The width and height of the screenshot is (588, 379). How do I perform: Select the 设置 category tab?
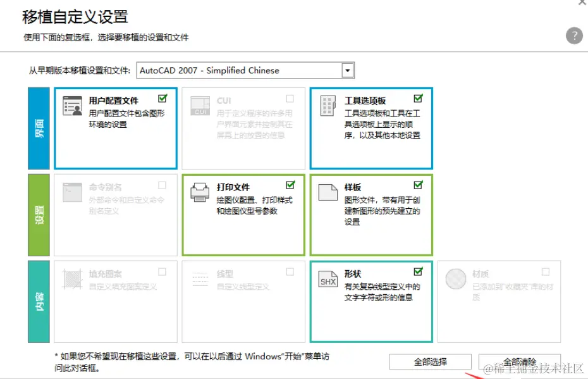38,213
